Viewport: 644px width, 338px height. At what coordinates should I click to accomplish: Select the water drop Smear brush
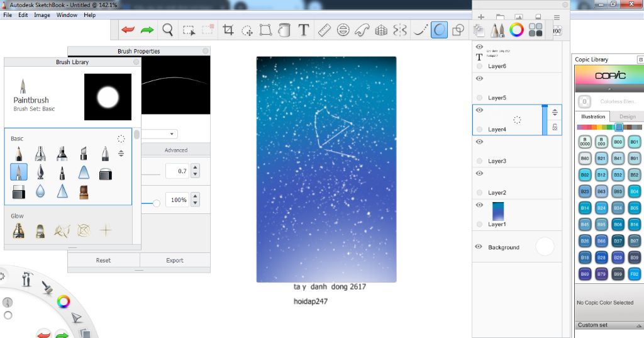[x=40, y=191]
